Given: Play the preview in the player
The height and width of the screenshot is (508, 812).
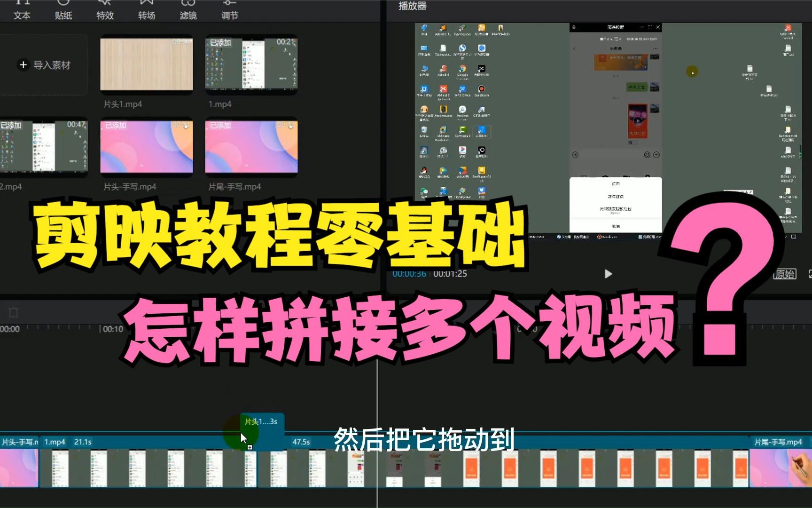Looking at the screenshot, I should pos(608,274).
